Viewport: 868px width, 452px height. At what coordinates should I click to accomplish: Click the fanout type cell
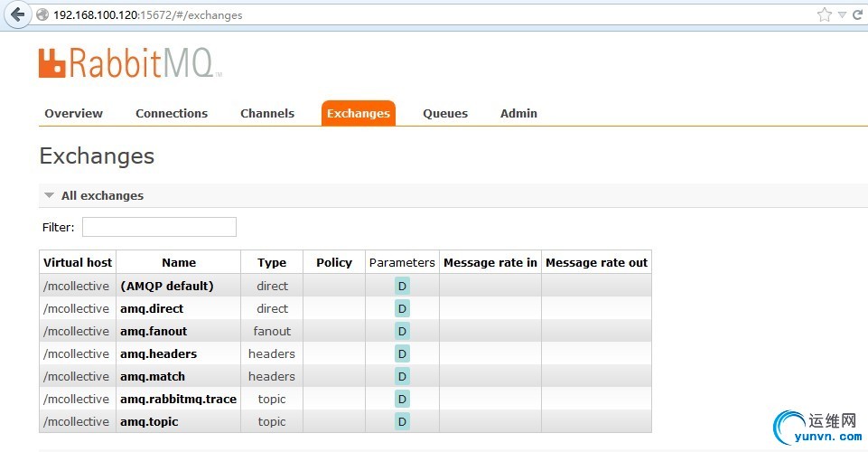[272, 331]
